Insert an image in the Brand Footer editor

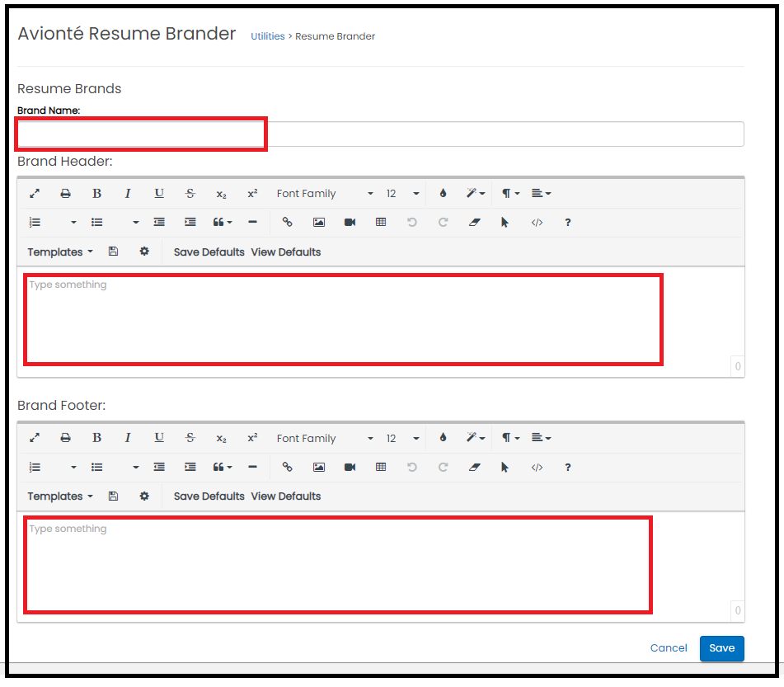[x=318, y=468]
